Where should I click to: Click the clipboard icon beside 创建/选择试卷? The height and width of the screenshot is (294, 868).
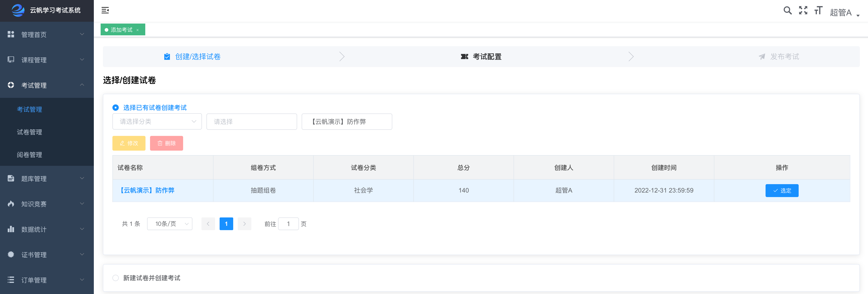(167, 57)
